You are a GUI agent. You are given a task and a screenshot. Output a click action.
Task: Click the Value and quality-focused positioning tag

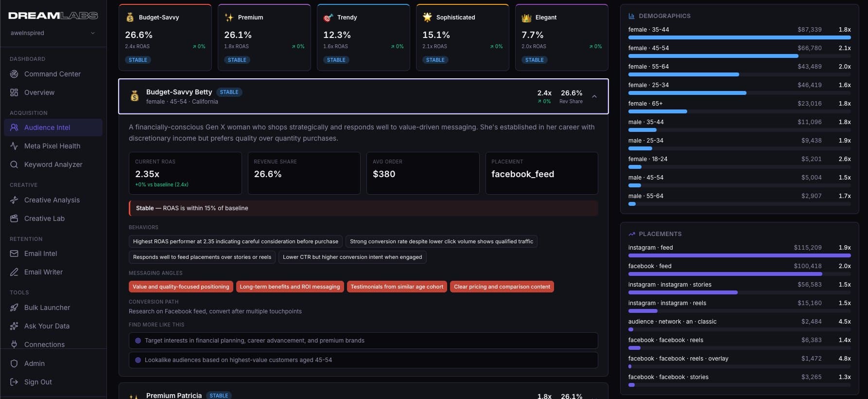point(181,287)
